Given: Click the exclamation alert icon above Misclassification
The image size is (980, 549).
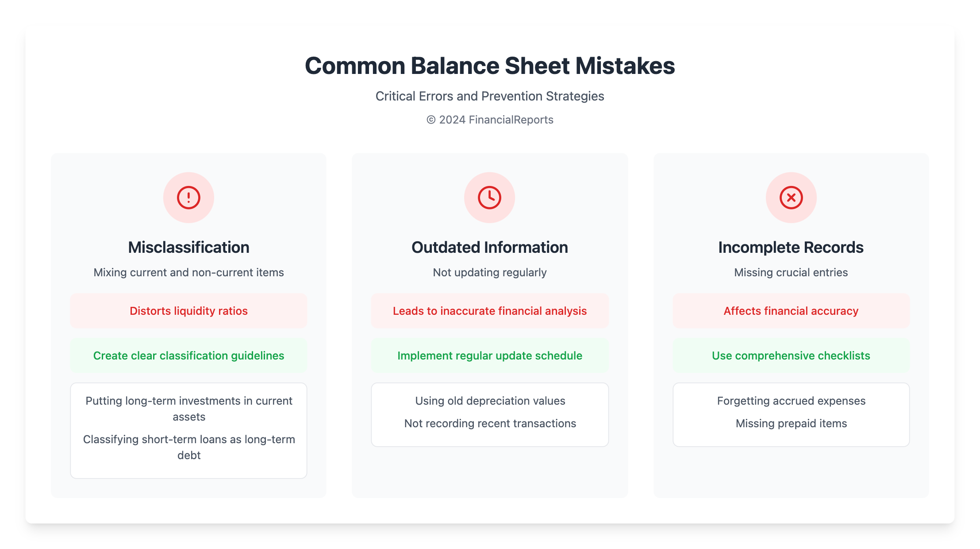Looking at the screenshot, I should click(188, 197).
